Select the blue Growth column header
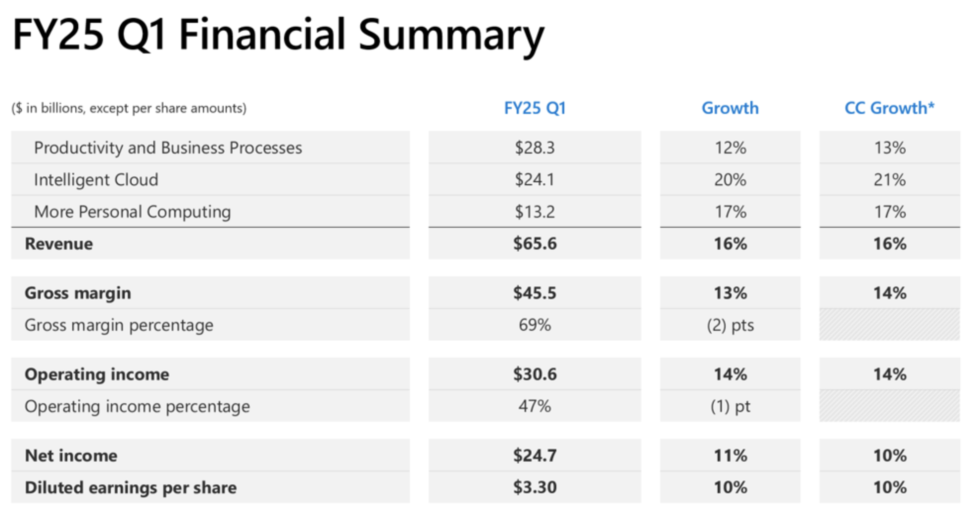This screenshot has height=524, width=980. (730, 108)
